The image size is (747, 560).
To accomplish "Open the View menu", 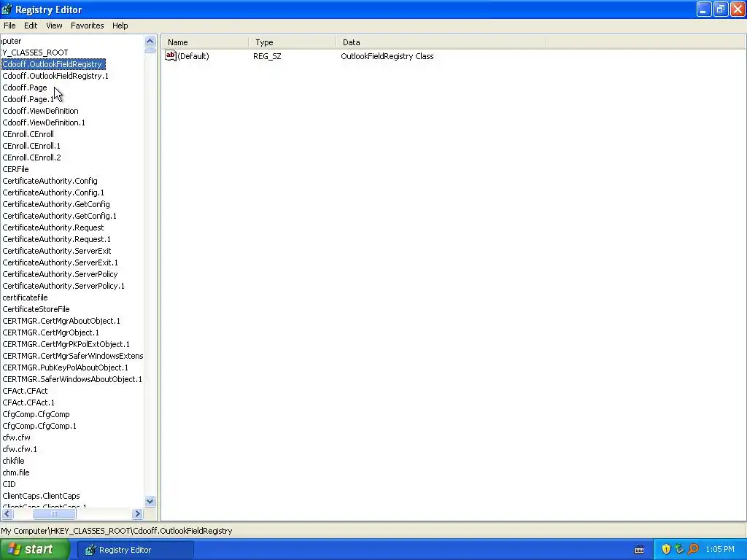I will tap(54, 26).
